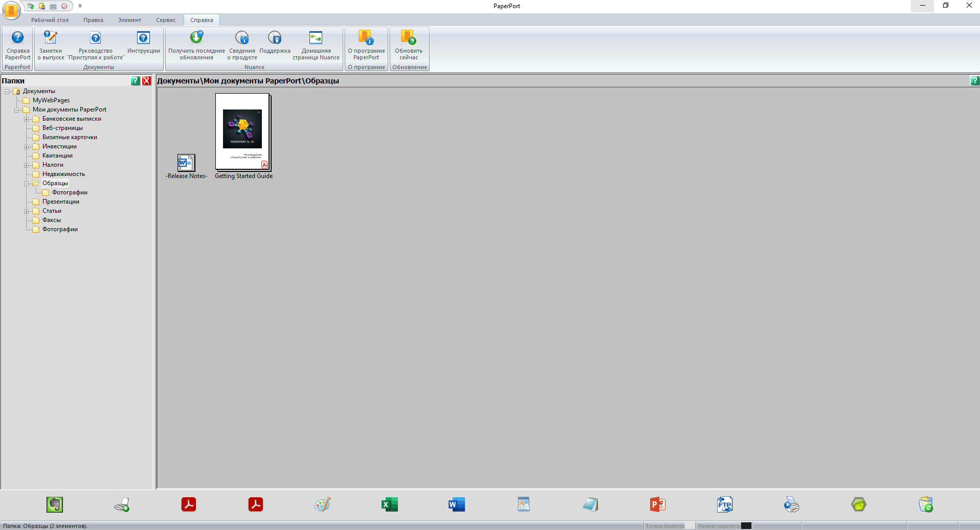980x530 pixels.
Task: Select the Недвижимость folder
Action: click(63, 174)
